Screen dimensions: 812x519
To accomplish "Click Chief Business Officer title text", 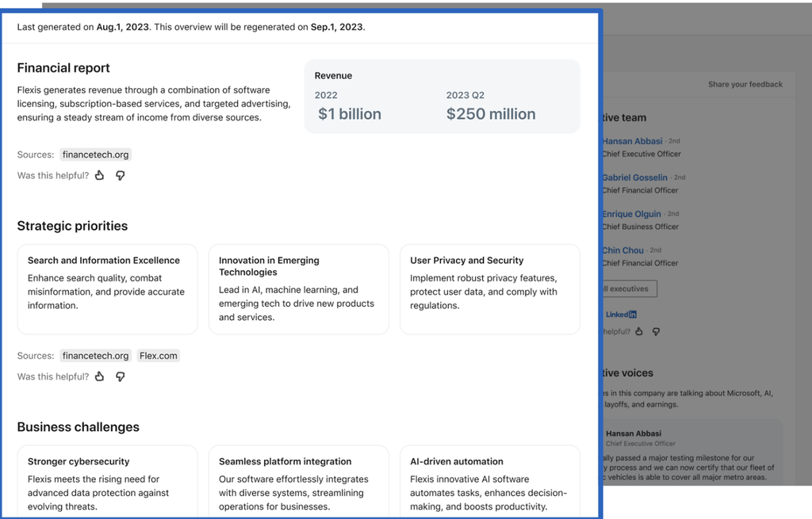I will (x=641, y=227).
